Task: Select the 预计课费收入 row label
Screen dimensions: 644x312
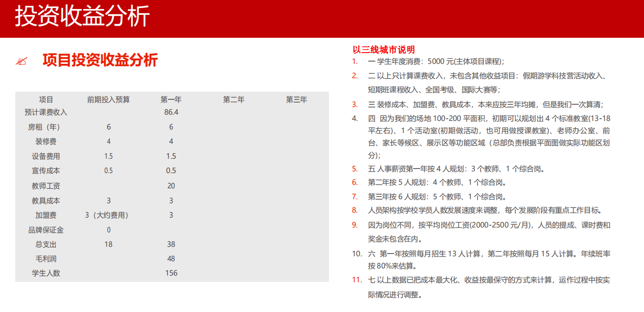Action: 46,112
